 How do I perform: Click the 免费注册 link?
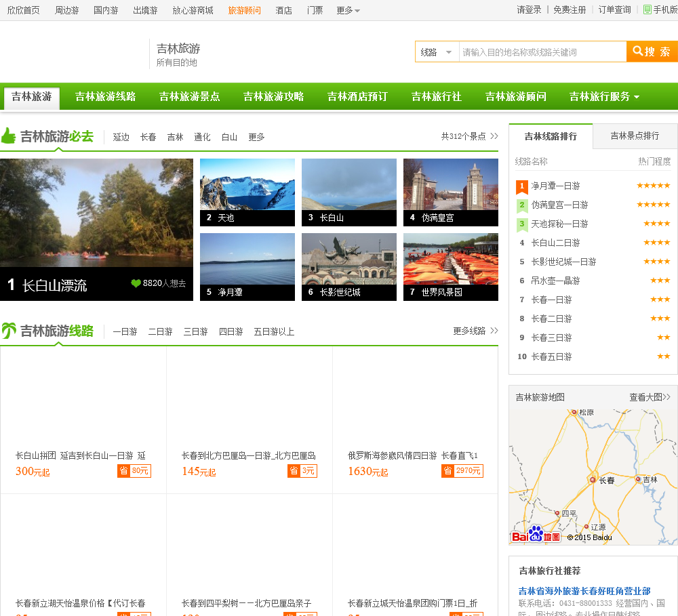coord(570,10)
